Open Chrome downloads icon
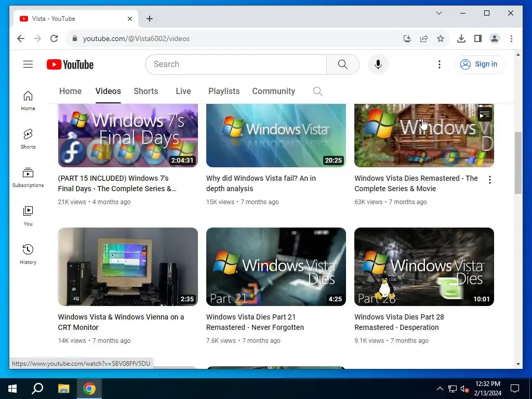This screenshot has width=532, height=399. 461,38
